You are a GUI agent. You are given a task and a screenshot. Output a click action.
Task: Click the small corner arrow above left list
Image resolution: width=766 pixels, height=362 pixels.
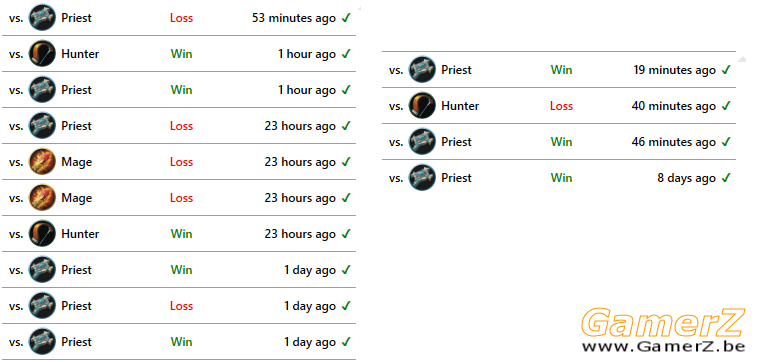pos(359,8)
